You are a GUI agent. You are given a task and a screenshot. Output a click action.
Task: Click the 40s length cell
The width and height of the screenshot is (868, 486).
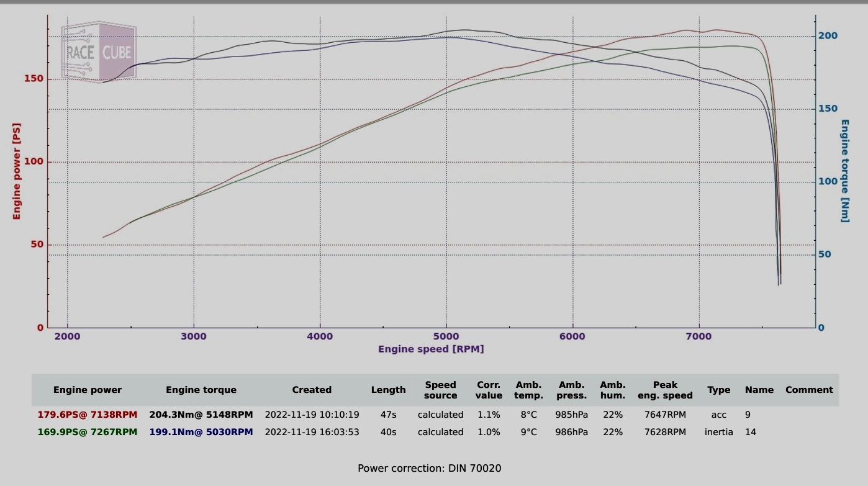click(x=389, y=431)
